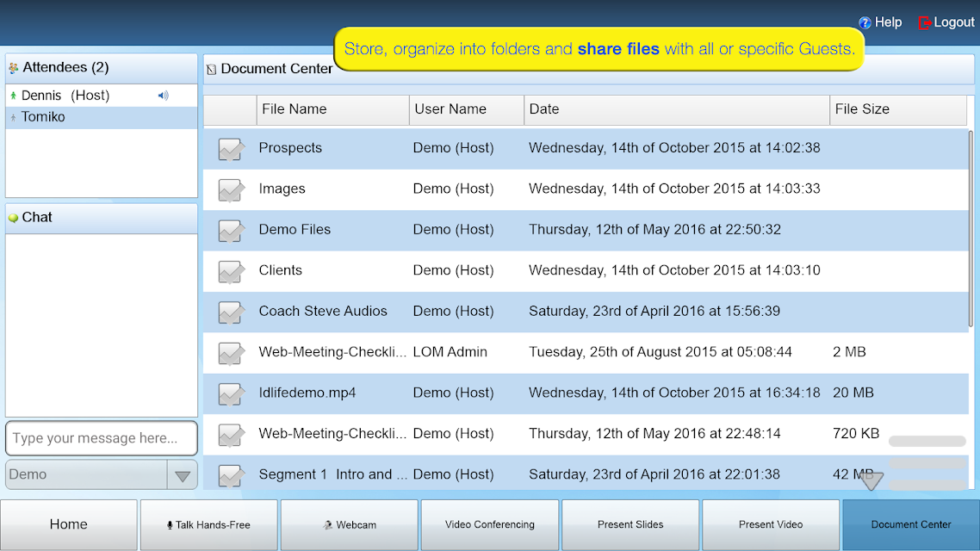Open the Video Conferencing tab
Image resolution: width=980 pixels, height=551 pixels.
[x=489, y=525]
